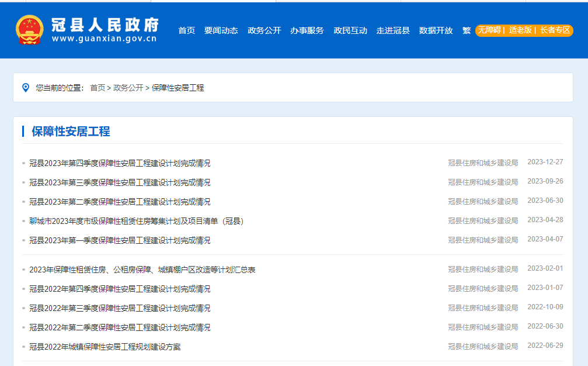This screenshot has height=366, width=588.
Task: Click 保障性安居工程 in the breadcrumb
Action: 178,88
